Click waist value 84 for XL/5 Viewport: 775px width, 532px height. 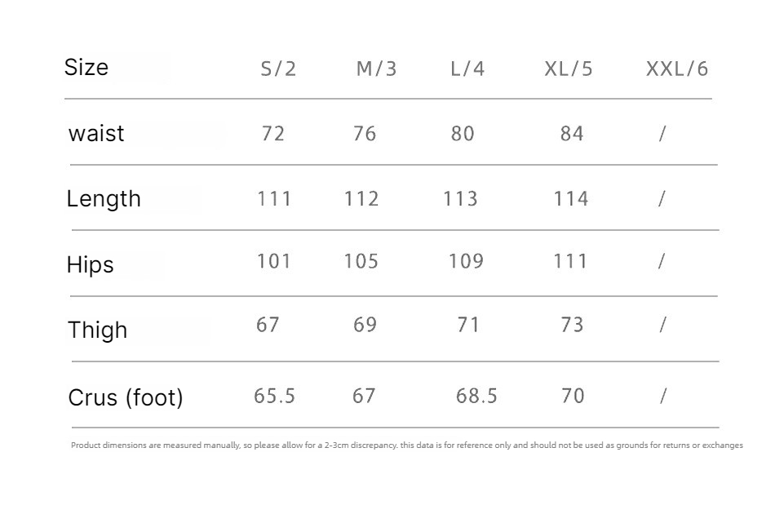point(572,134)
